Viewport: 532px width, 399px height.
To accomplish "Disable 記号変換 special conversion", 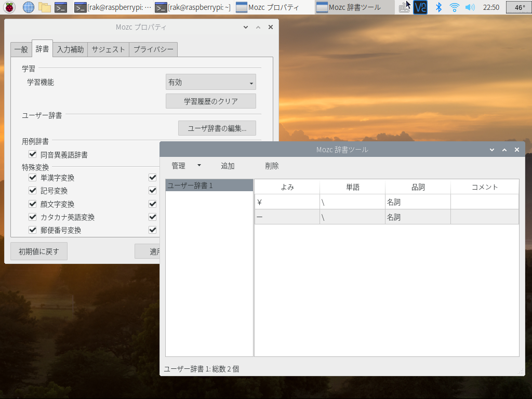I will click(x=33, y=190).
